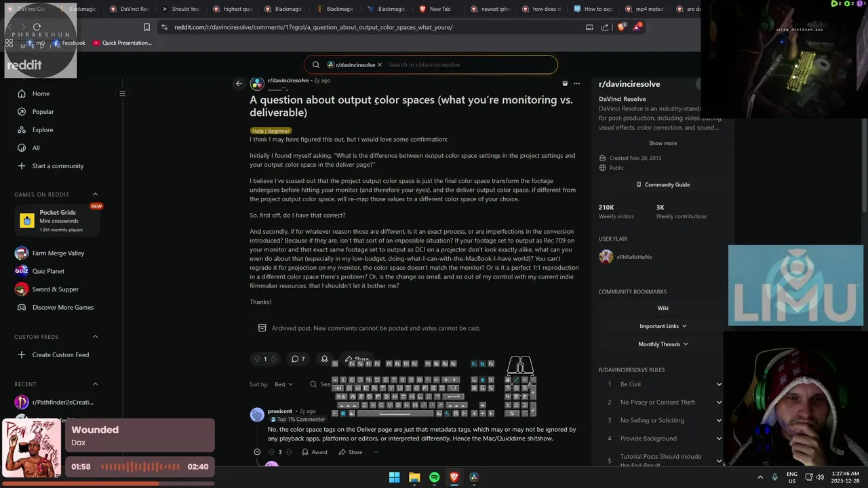Switch to the mp4 metadata browser tab
The width and height of the screenshot is (868, 488).
(644, 9)
